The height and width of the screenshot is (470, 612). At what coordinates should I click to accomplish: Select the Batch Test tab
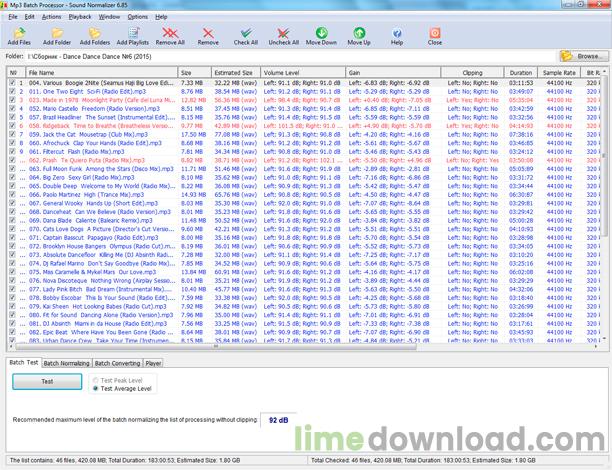coord(24,363)
